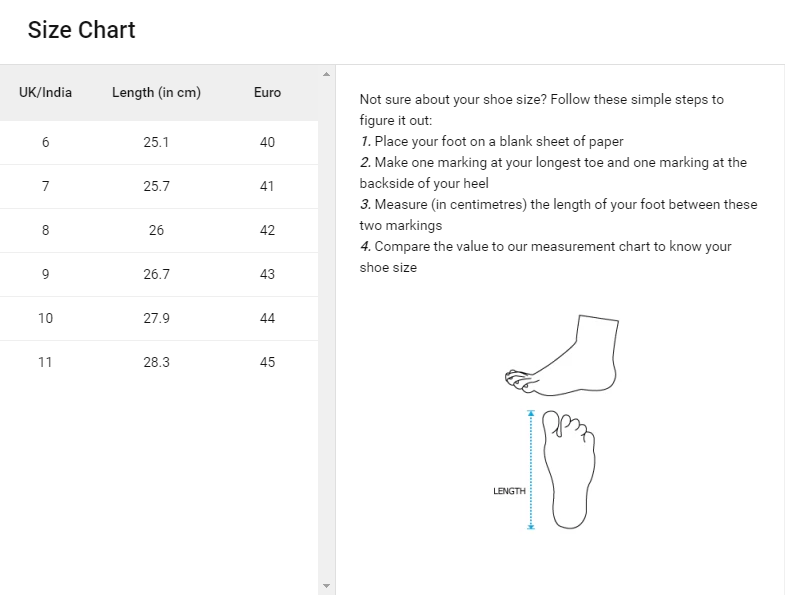Image resolution: width=792 pixels, height=604 pixels.
Task: Pick the row with length 26
Action: click(x=159, y=230)
